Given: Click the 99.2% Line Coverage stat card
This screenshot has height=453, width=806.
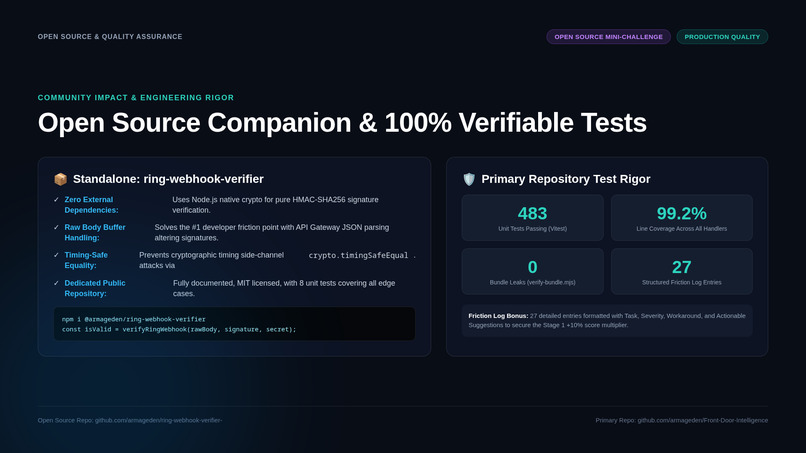Looking at the screenshot, I should point(682,218).
